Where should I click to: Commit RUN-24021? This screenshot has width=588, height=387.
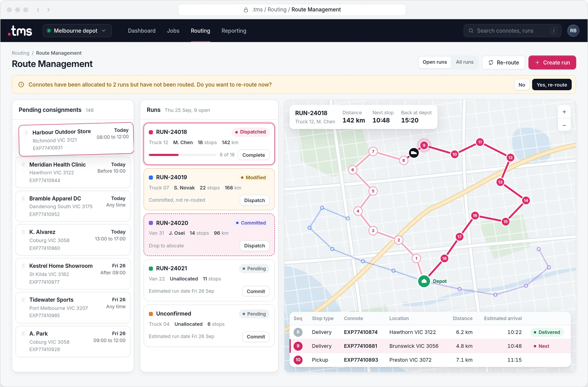(256, 291)
